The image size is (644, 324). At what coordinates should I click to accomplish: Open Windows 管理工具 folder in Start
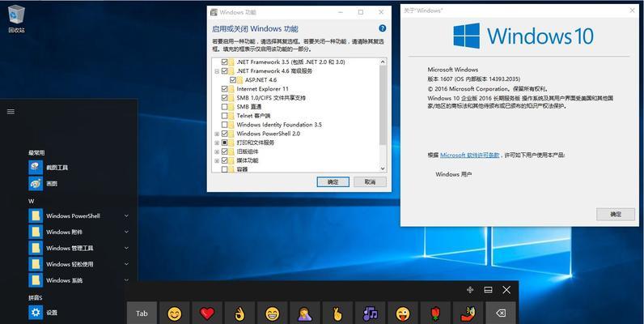(x=78, y=248)
